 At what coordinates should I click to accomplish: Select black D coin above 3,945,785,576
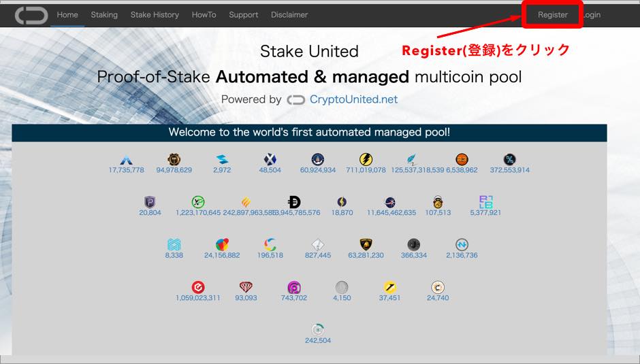point(294,202)
